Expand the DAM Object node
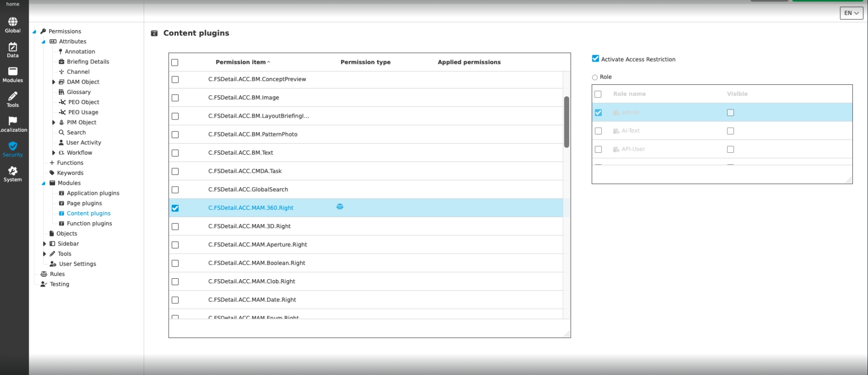 pos(54,82)
